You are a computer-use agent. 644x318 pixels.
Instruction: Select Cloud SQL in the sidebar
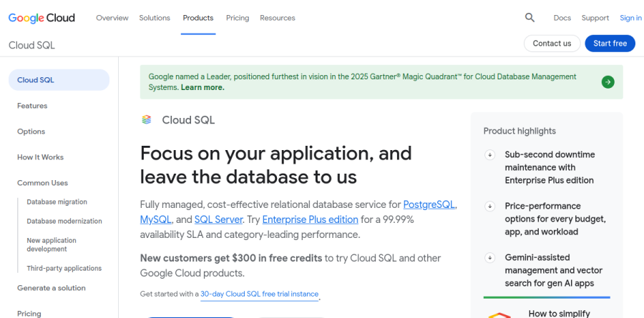(x=59, y=80)
